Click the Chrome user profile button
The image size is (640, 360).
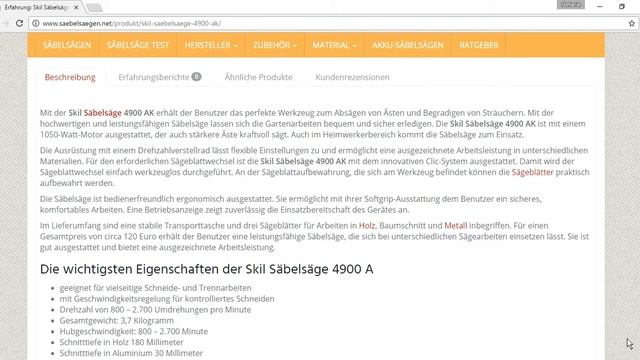(571, 4)
